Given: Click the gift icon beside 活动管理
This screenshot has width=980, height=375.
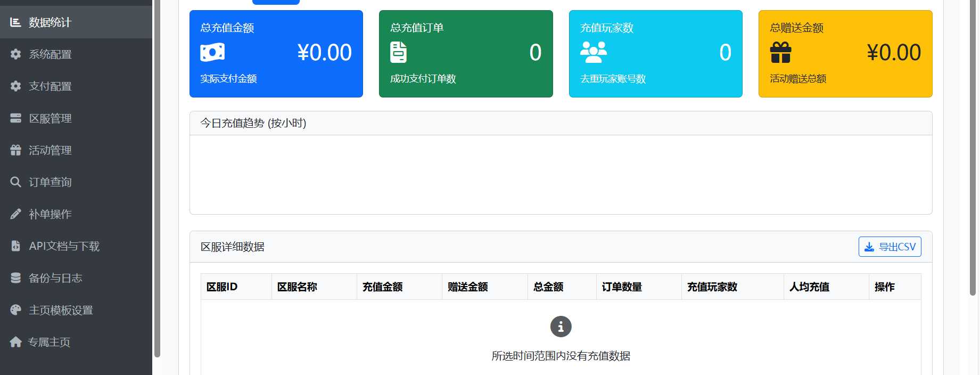Looking at the screenshot, I should [x=15, y=150].
